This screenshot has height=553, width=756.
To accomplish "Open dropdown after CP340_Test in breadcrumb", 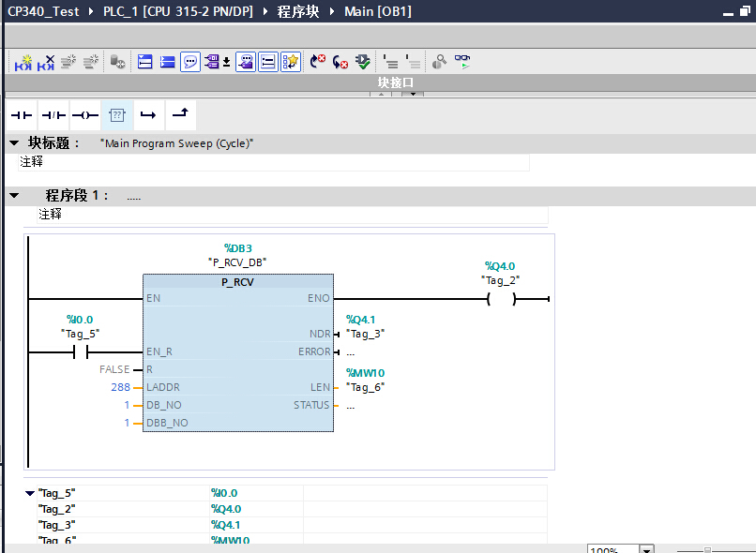I will point(91,11).
